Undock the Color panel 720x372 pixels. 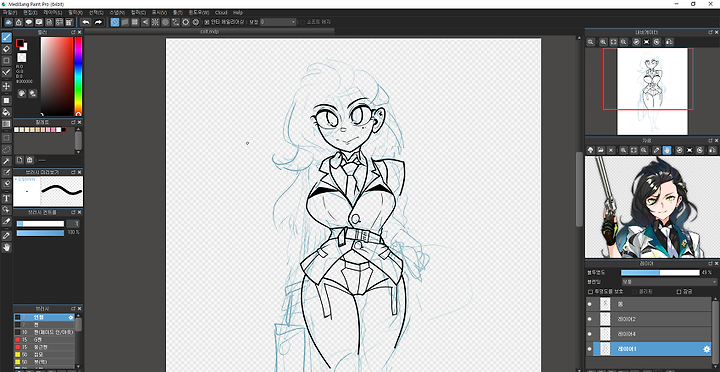tap(73, 32)
